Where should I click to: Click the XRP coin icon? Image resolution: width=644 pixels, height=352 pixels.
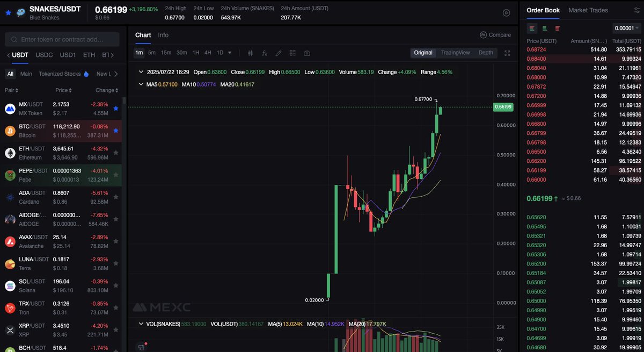pyautogui.click(x=10, y=330)
